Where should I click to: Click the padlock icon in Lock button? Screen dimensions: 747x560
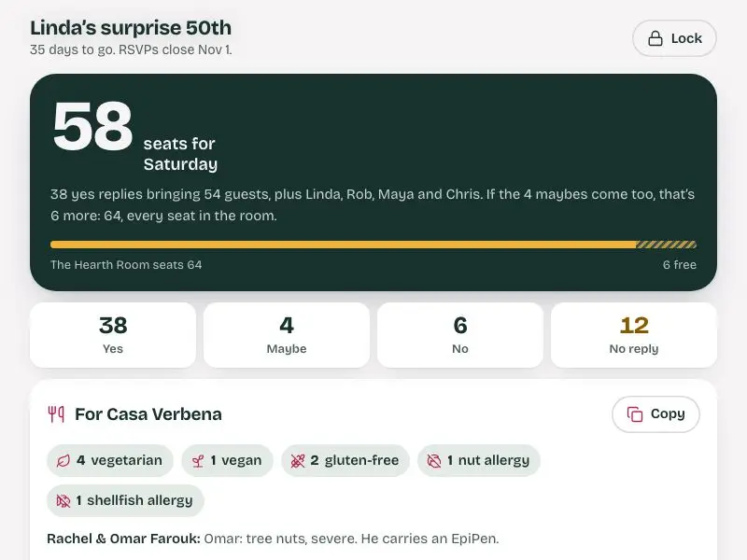pos(655,38)
